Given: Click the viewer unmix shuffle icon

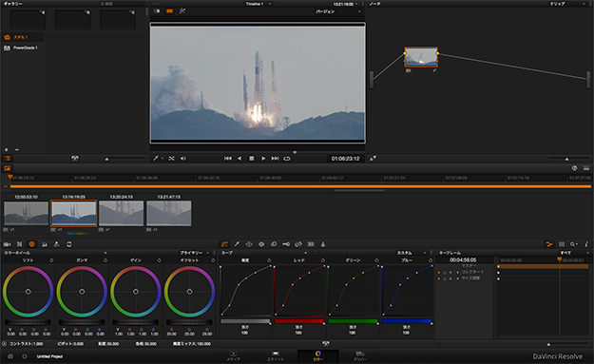Looking at the screenshot, I should point(171,159).
